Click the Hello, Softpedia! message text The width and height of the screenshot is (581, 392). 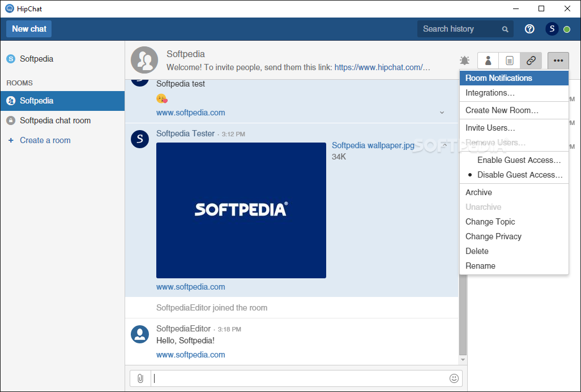coord(185,341)
